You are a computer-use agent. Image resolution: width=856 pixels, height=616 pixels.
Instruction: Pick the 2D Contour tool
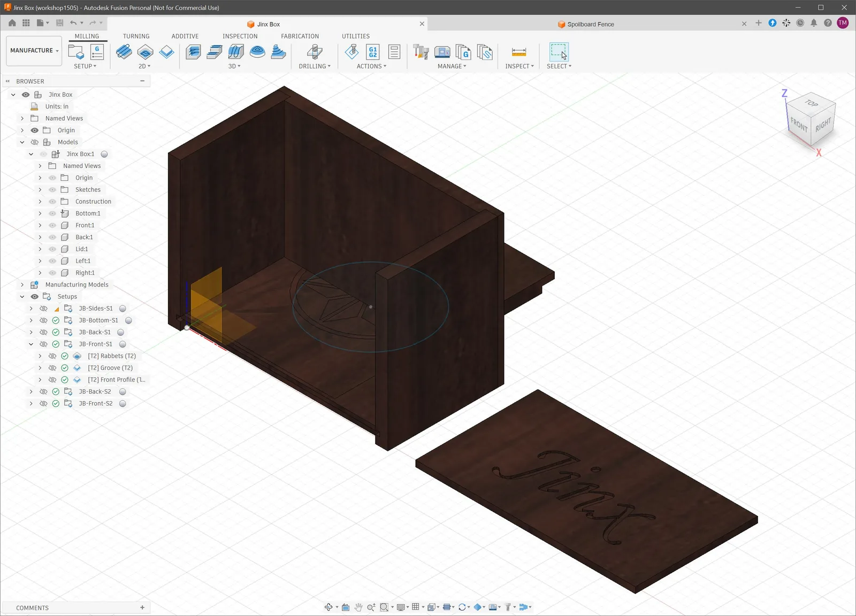click(166, 52)
